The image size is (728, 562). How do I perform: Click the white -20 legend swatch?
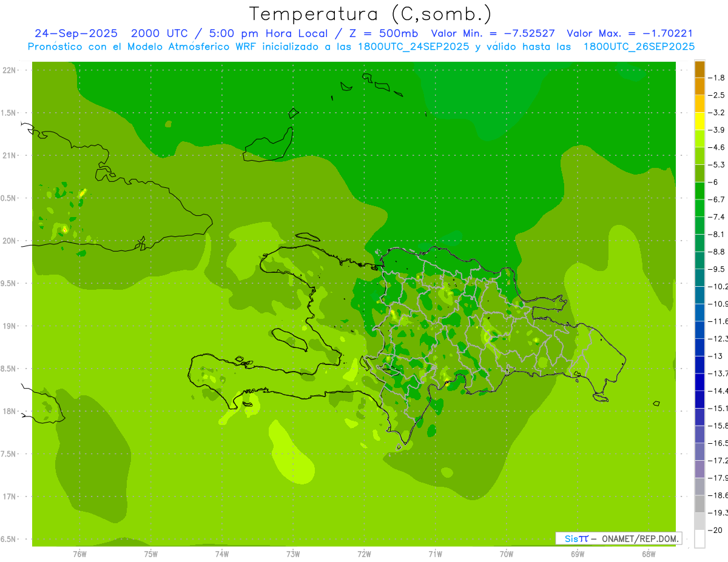pyautogui.click(x=699, y=538)
